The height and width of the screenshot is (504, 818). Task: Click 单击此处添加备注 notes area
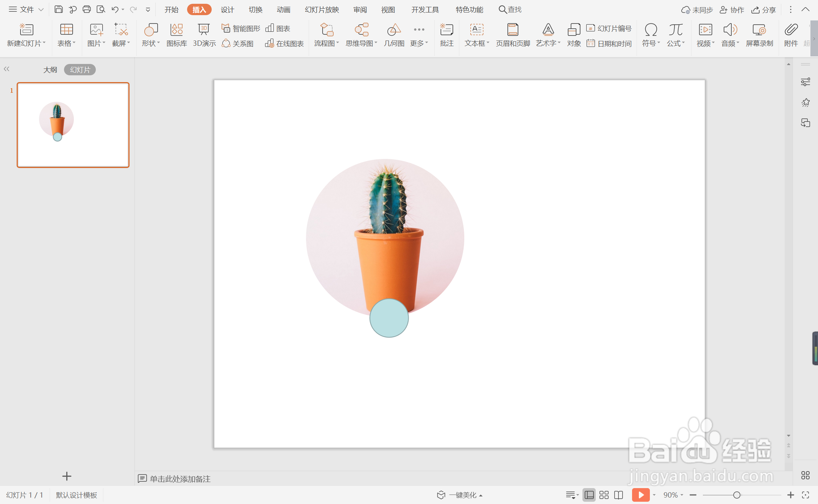point(180,479)
